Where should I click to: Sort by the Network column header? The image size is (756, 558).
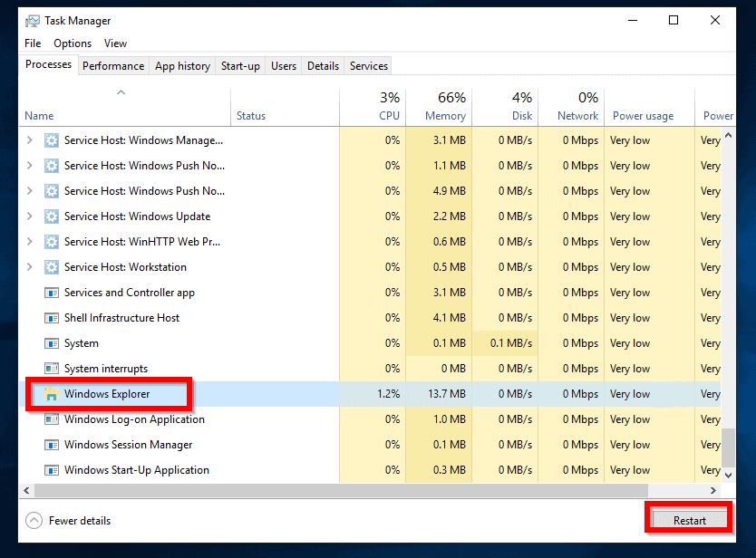(571, 108)
